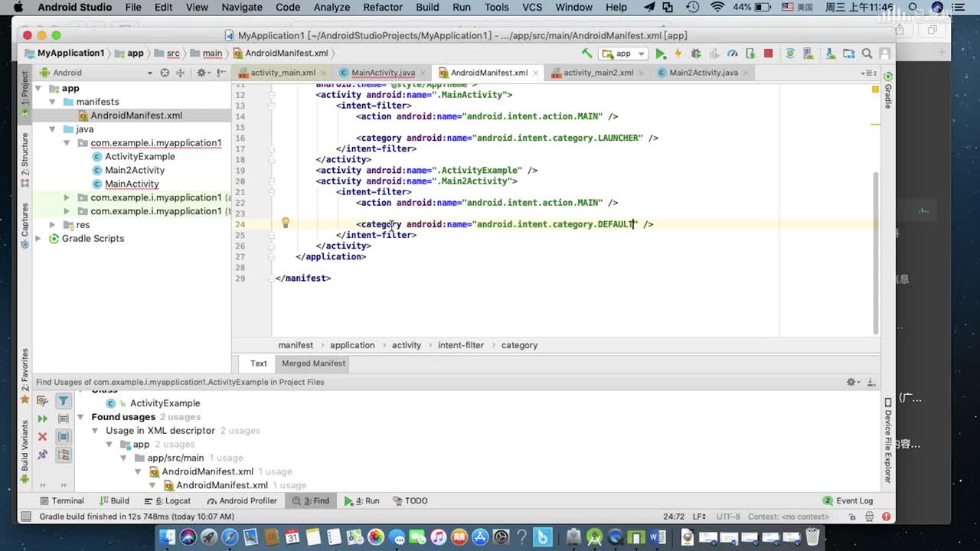Screen dimensions: 980x551
Task: Expand Gradle Scripts node
Action: pyautogui.click(x=38, y=239)
